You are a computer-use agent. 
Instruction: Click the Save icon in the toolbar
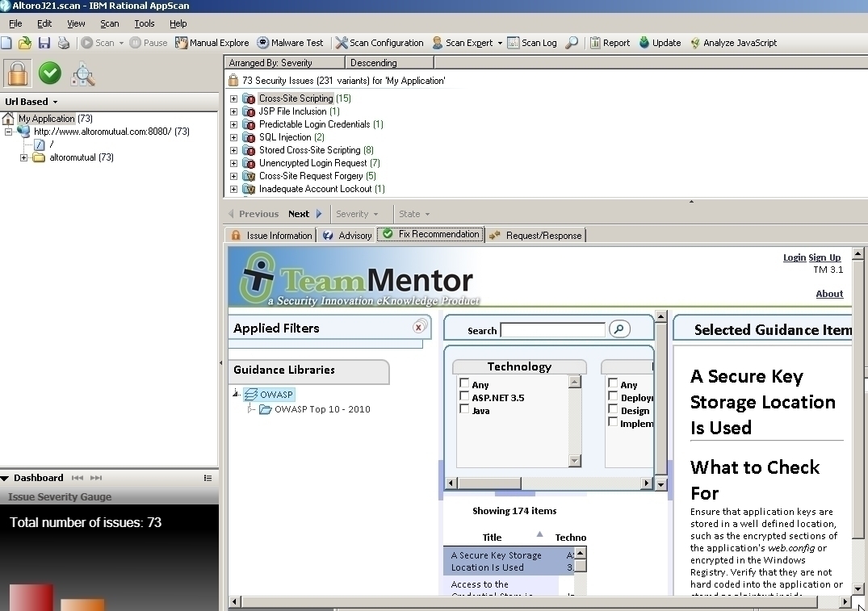point(44,43)
